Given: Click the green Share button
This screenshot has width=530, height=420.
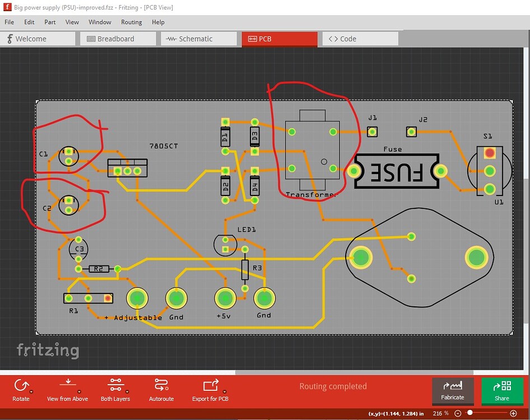Looking at the screenshot, I should click(502, 391).
